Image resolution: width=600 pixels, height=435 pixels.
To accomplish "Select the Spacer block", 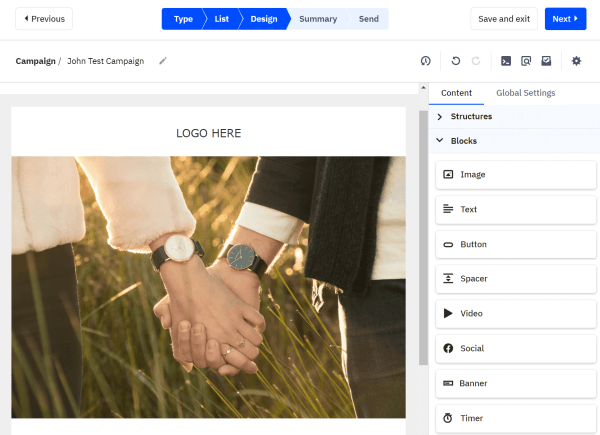I will point(516,279).
